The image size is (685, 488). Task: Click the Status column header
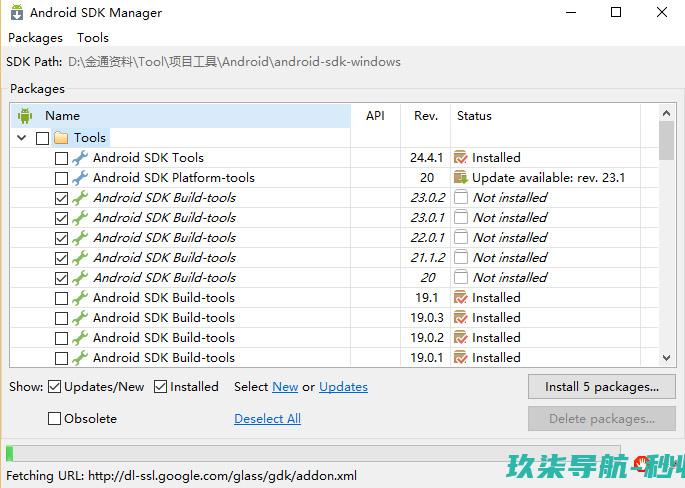(546, 116)
